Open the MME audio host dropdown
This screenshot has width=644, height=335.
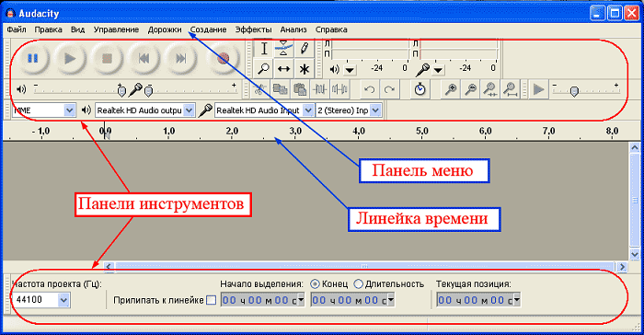pos(69,110)
